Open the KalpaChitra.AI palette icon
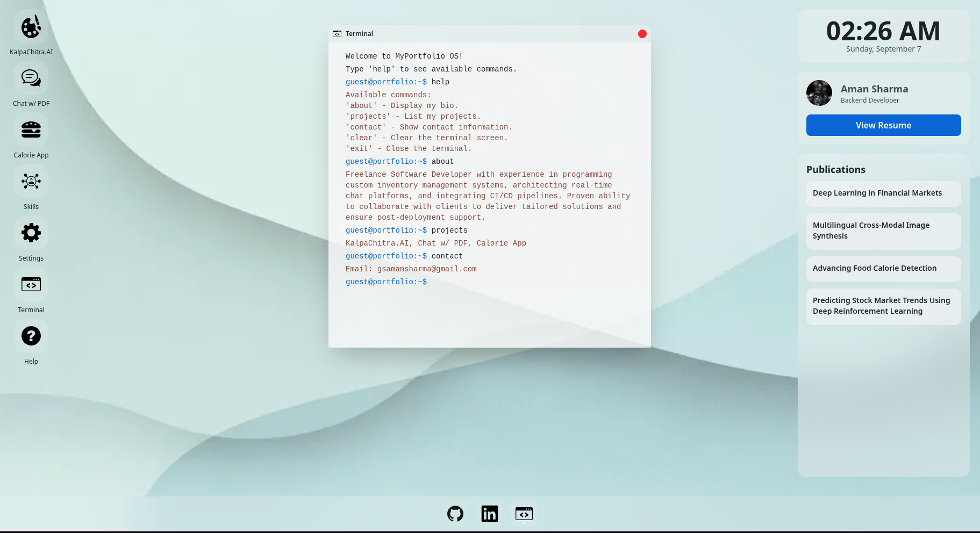The height and width of the screenshot is (533, 980). [x=31, y=27]
